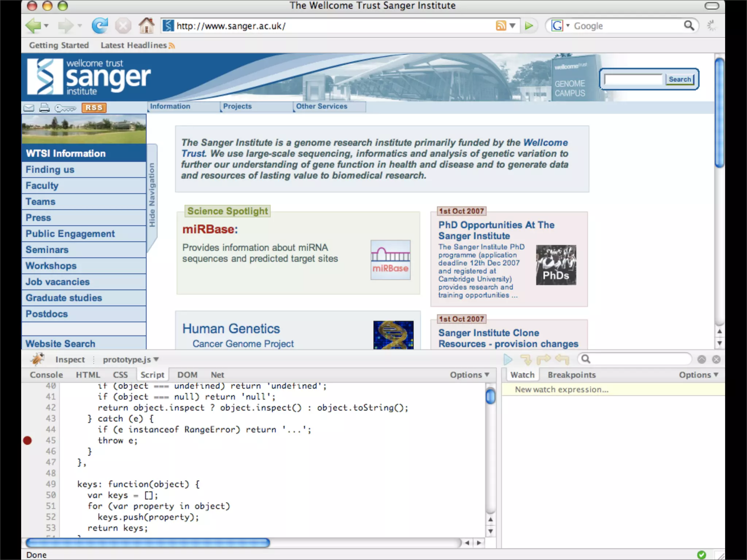
Task: Click the Firebug Inspect button
Action: click(70, 359)
